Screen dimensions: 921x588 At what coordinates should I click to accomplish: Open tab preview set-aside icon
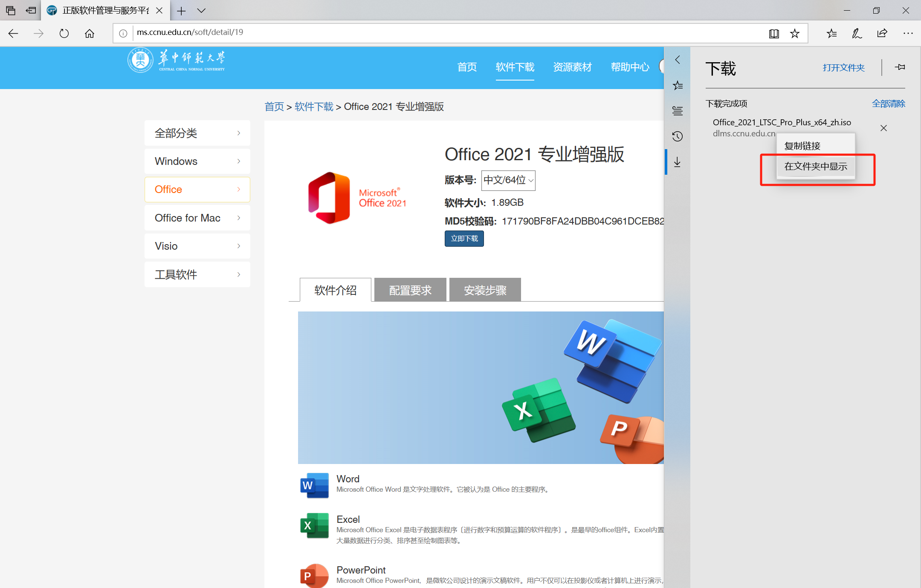[x=11, y=10]
